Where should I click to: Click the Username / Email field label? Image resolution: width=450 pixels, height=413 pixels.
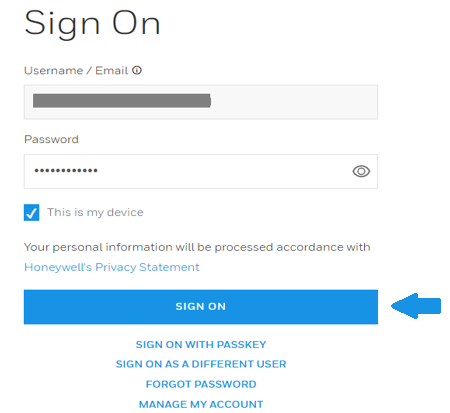pyautogui.click(x=76, y=71)
